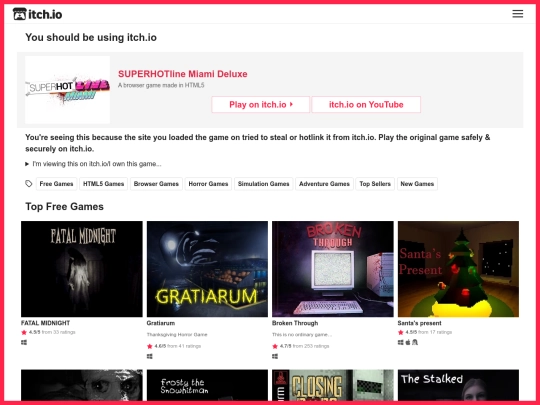Open Gratiarum cover image
This screenshot has height=405, width=540.
(207, 269)
